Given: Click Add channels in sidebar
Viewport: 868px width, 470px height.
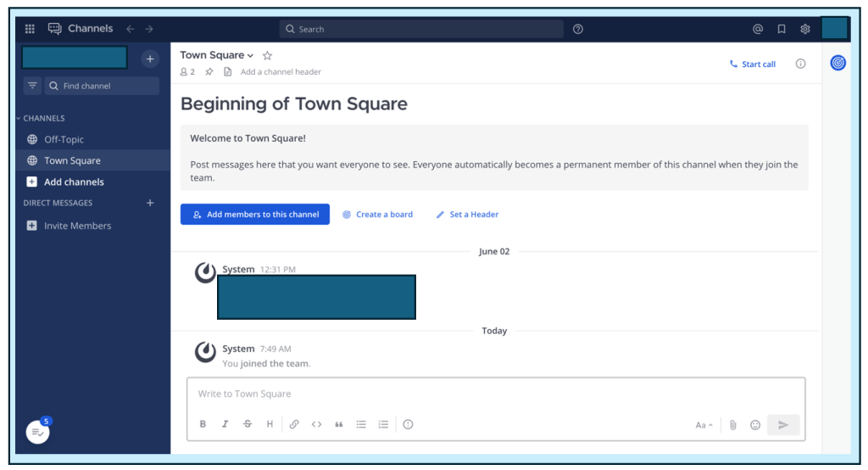Looking at the screenshot, I should [74, 182].
